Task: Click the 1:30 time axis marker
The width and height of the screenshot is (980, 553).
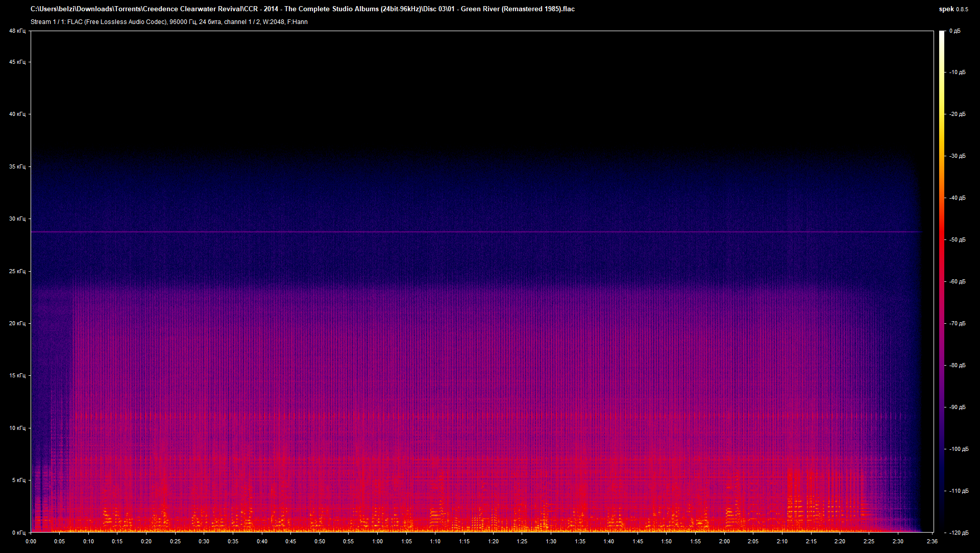Action: [551, 541]
